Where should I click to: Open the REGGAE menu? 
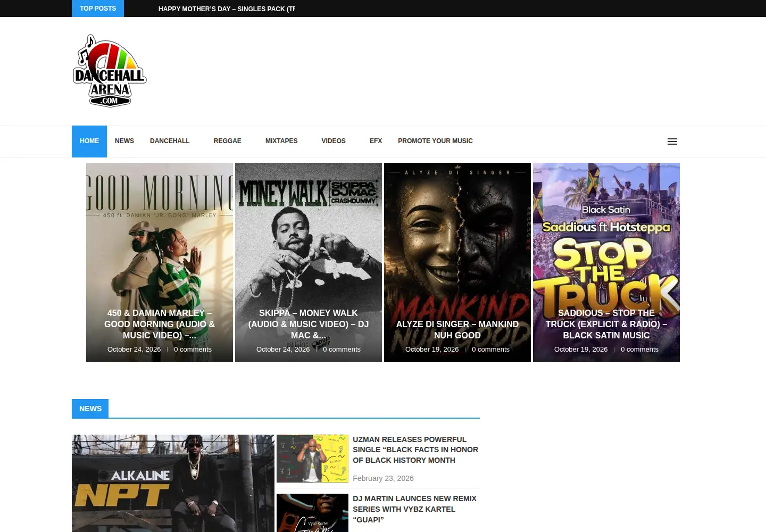click(x=228, y=141)
